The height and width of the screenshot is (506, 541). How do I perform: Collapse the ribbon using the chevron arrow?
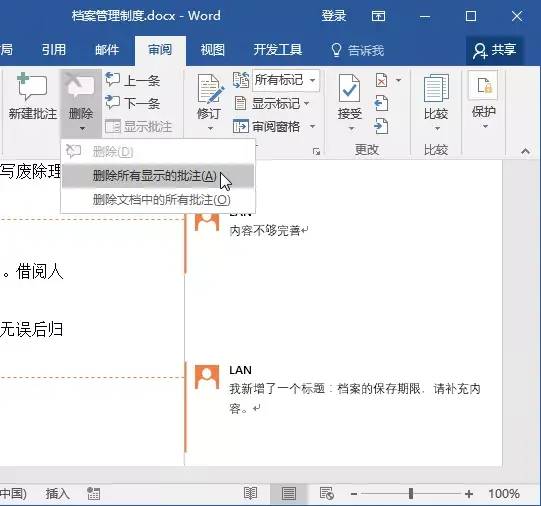click(x=525, y=151)
